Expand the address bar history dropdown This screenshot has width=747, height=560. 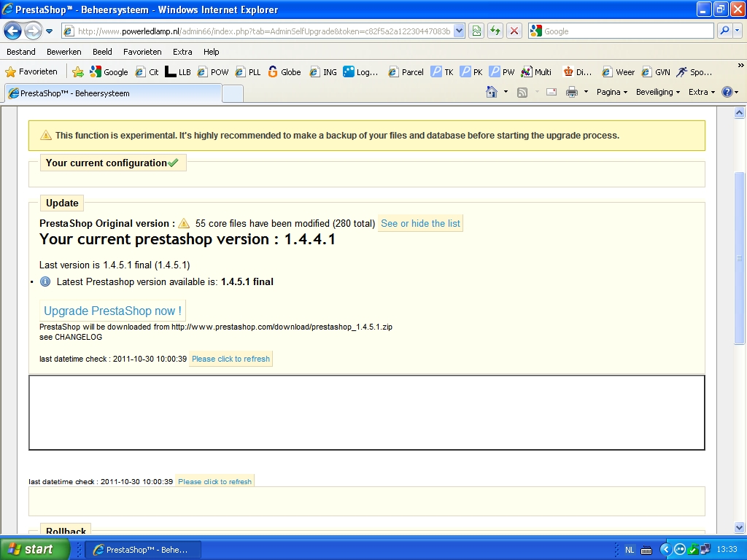tap(460, 31)
